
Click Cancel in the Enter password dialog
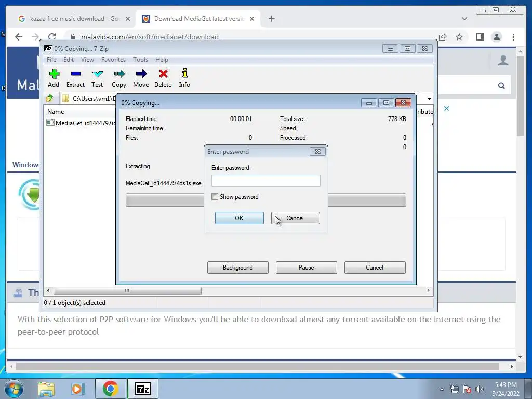[295, 218]
